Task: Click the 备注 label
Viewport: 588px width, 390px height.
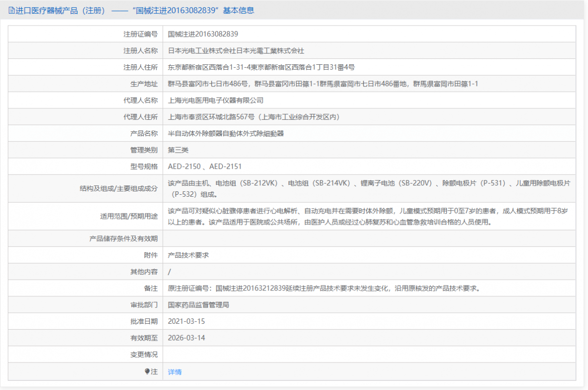Action: point(151,288)
